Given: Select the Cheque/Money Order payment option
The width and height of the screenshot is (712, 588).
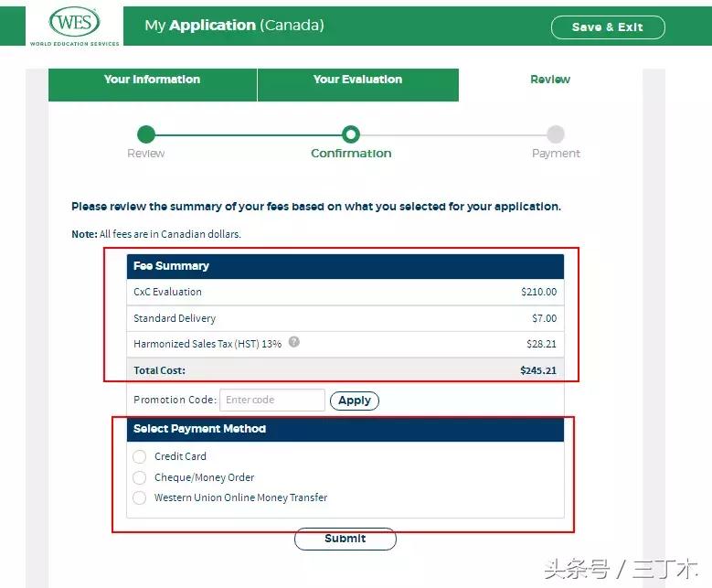Looking at the screenshot, I should click(x=140, y=477).
